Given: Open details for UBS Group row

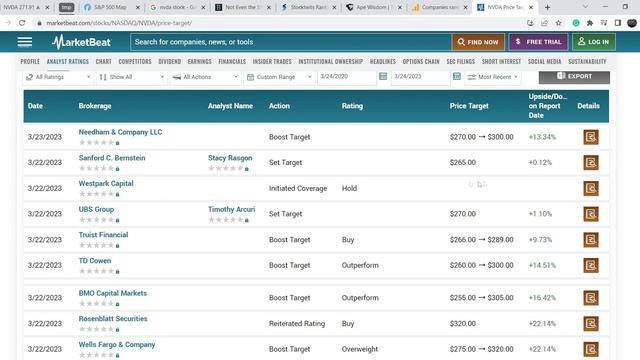Looking at the screenshot, I should 591,214.
